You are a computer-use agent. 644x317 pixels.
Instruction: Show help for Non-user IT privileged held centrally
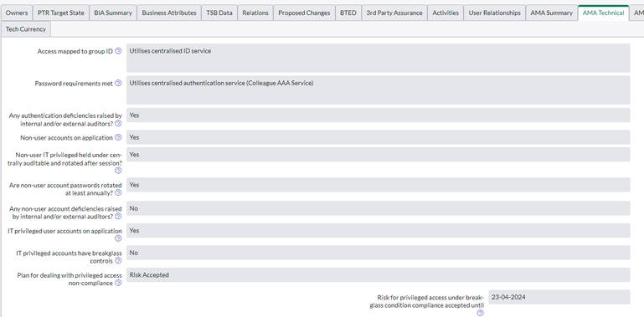[118, 171]
